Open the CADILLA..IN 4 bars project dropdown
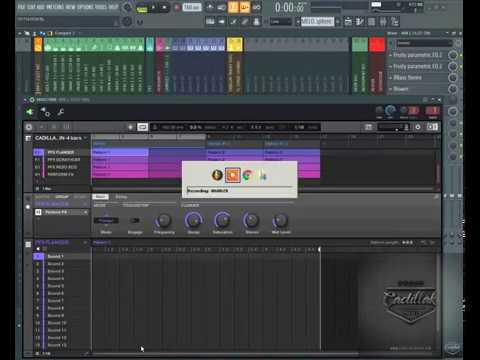The height and width of the screenshot is (360, 480). click(x=60, y=138)
